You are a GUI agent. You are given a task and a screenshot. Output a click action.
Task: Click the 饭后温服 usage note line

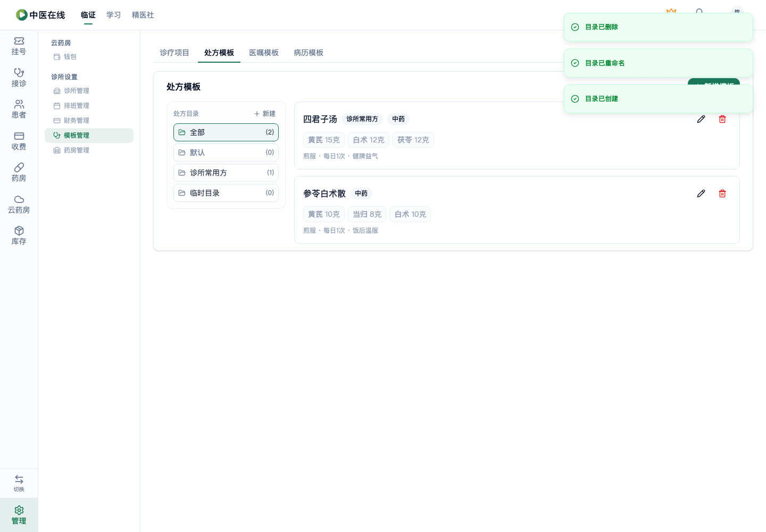click(x=340, y=231)
